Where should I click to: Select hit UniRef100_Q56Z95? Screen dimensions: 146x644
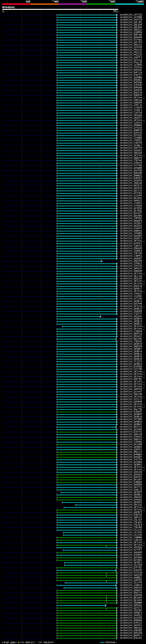click(131, 261)
